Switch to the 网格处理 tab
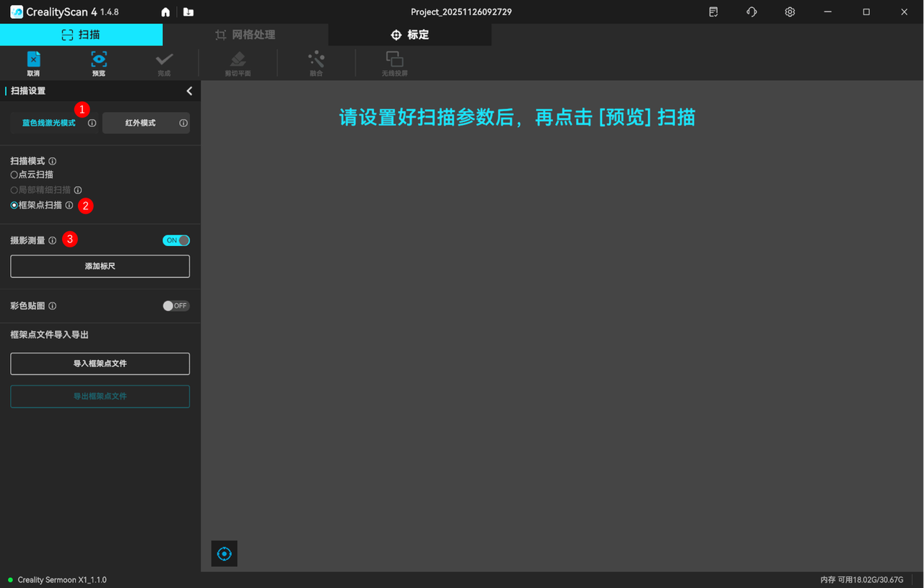Image resolution: width=924 pixels, height=588 pixels. 245,35
